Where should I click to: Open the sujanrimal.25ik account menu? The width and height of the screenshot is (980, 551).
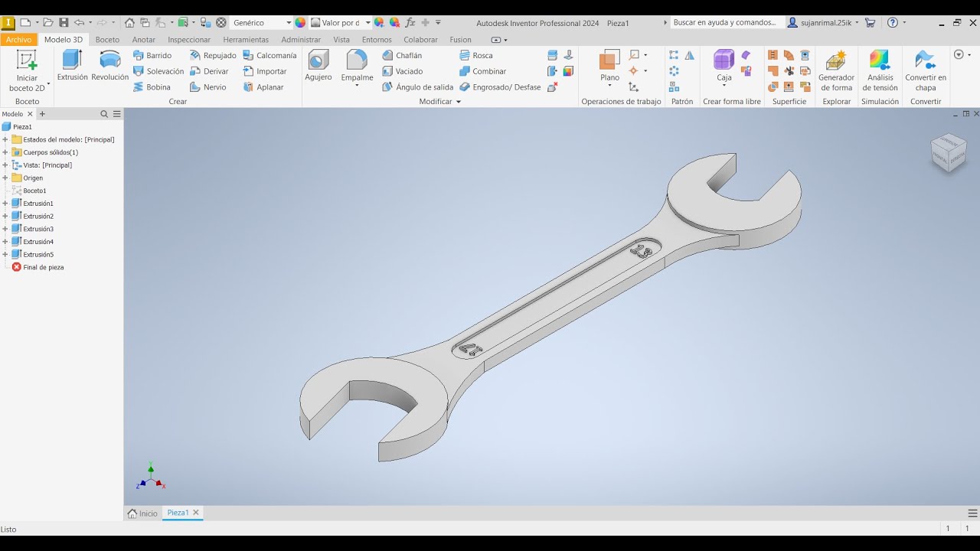[823, 23]
